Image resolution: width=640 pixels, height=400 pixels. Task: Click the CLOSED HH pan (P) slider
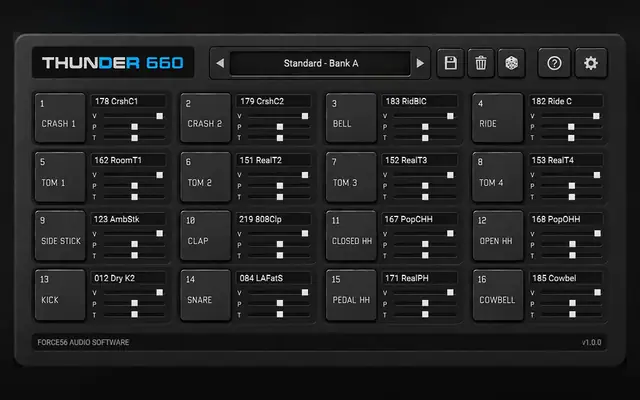(x=425, y=244)
